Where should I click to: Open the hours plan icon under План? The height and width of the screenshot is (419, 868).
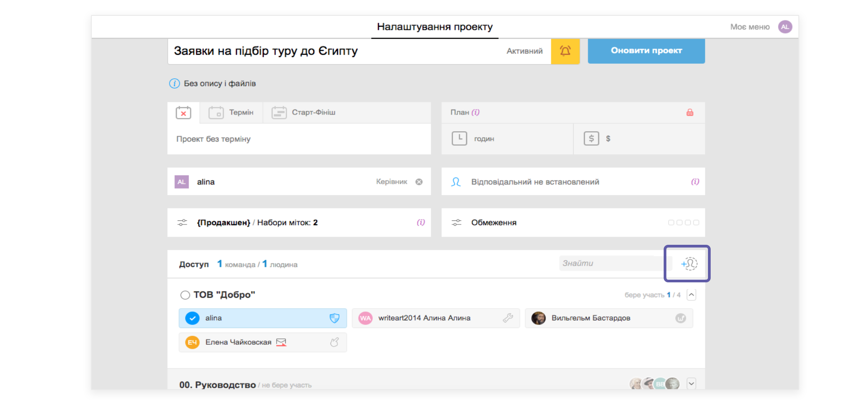pyautogui.click(x=459, y=138)
